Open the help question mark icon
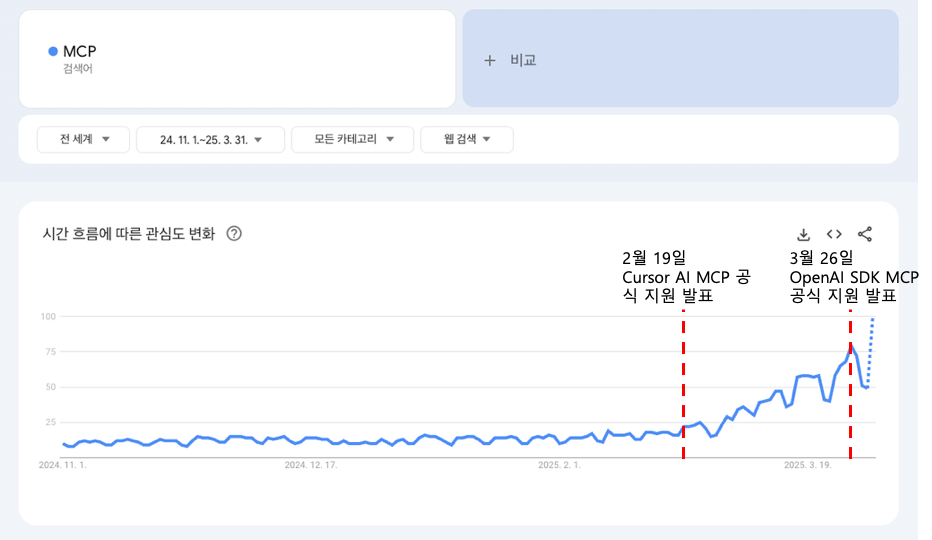Viewport: 932px width, 540px height. (234, 234)
